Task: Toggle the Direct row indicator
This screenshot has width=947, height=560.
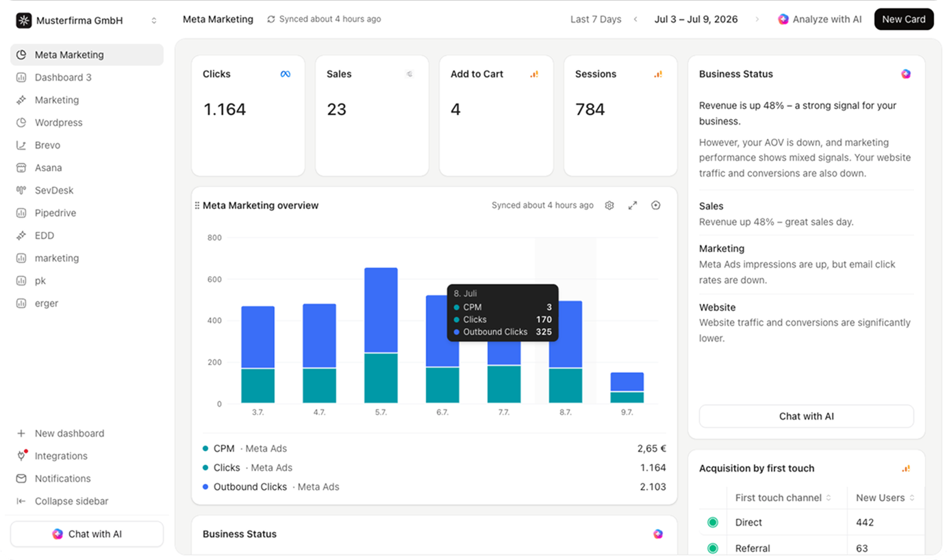Action: tap(712, 522)
